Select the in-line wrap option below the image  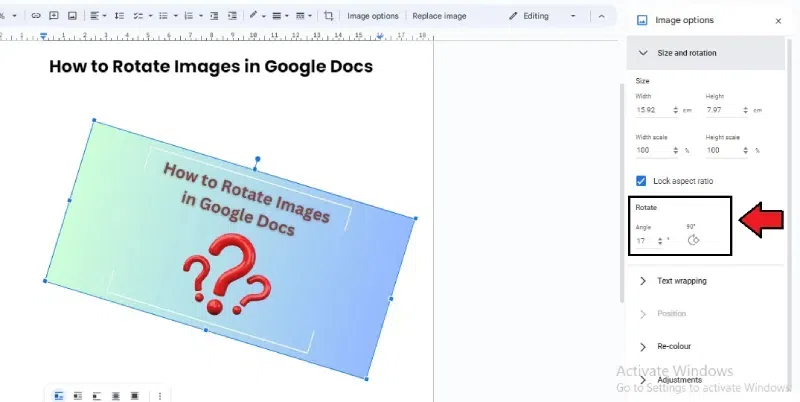tap(59, 396)
